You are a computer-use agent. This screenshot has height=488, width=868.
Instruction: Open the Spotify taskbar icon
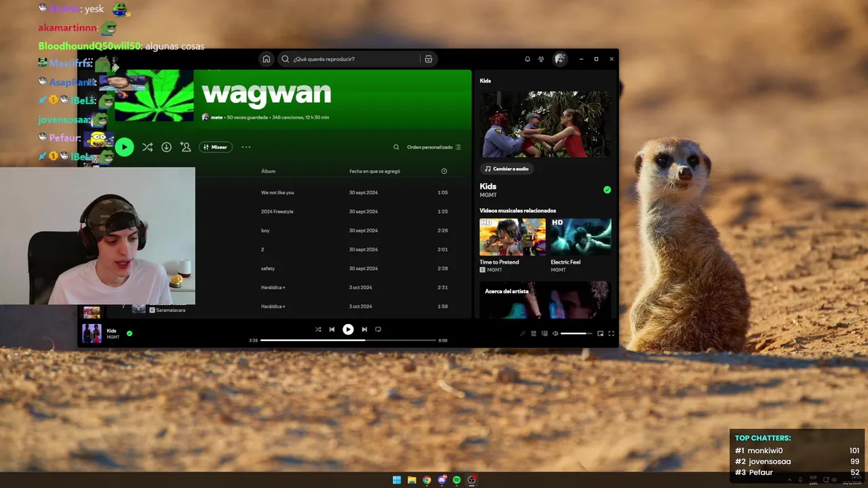pos(456,480)
